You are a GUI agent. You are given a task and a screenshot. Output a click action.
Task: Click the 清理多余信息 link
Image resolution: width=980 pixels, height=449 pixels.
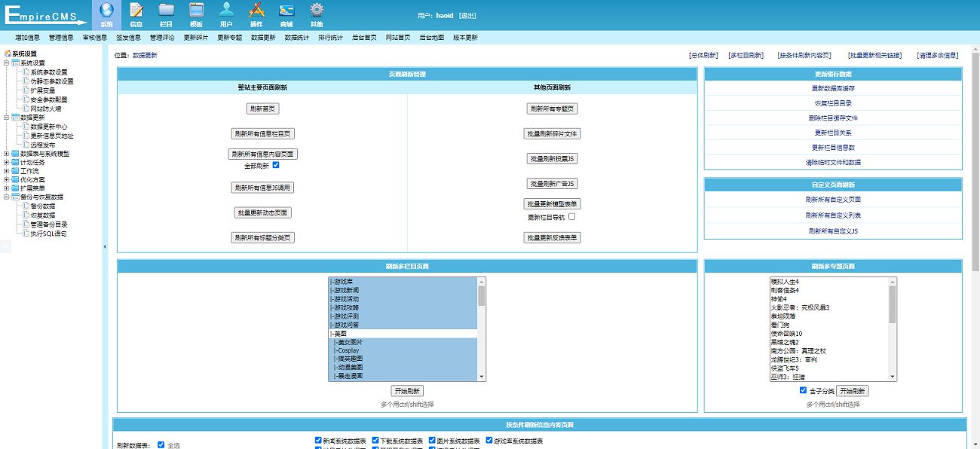[x=938, y=56]
